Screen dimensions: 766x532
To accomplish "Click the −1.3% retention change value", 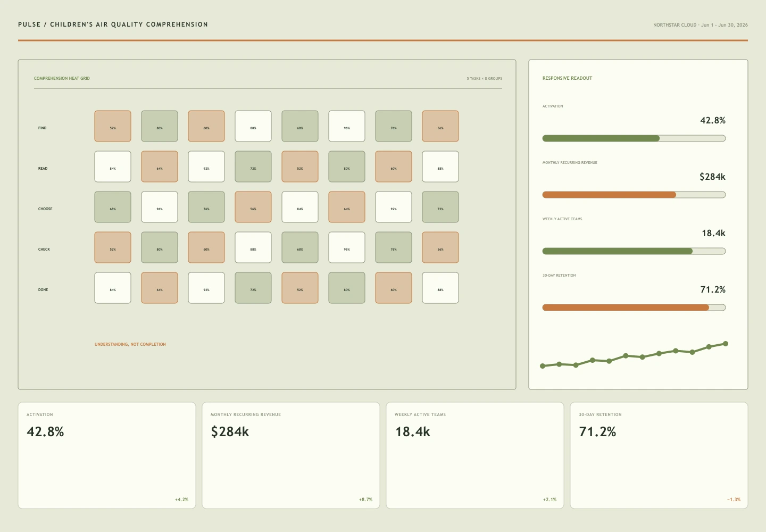I will pos(734,500).
